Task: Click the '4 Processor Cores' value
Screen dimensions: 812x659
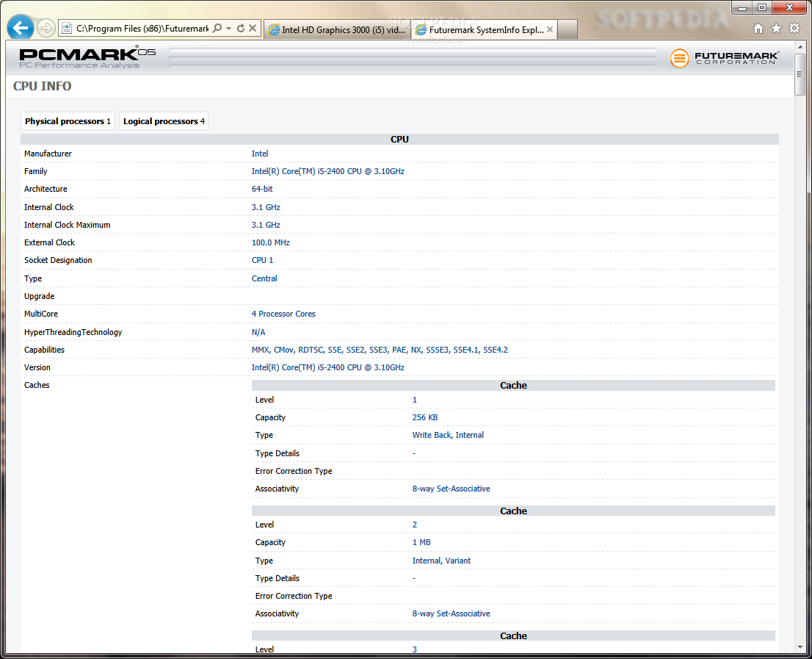Action: pyautogui.click(x=283, y=314)
